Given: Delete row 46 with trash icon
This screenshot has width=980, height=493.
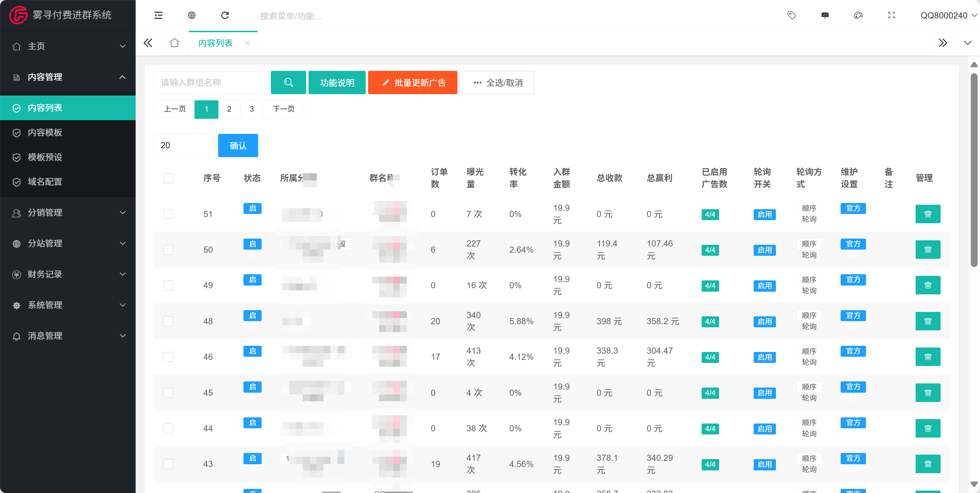Looking at the screenshot, I should 928,357.
